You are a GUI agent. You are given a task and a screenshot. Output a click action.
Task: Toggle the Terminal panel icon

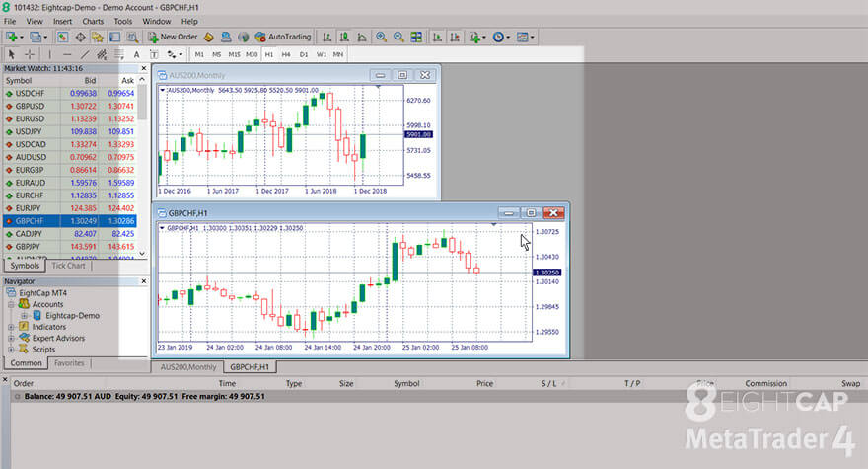point(114,38)
